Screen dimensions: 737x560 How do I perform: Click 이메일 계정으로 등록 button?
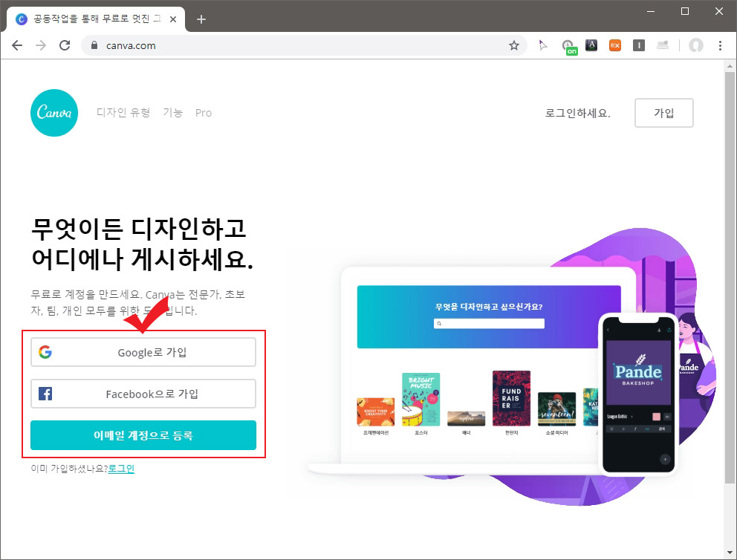click(x=143, y=435)
